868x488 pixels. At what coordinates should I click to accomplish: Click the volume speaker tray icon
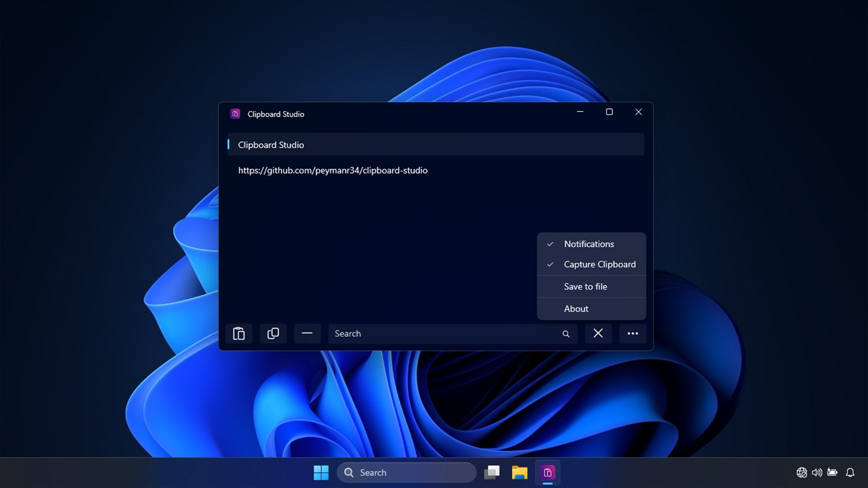(817, 472)
